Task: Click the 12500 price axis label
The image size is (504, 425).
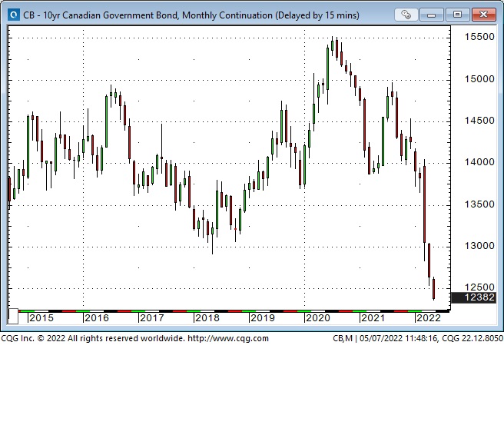Action: tap(479, 287)
